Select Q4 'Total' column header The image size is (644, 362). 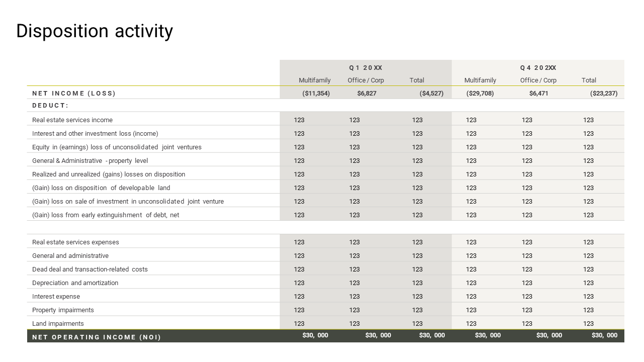pos(589,80)
